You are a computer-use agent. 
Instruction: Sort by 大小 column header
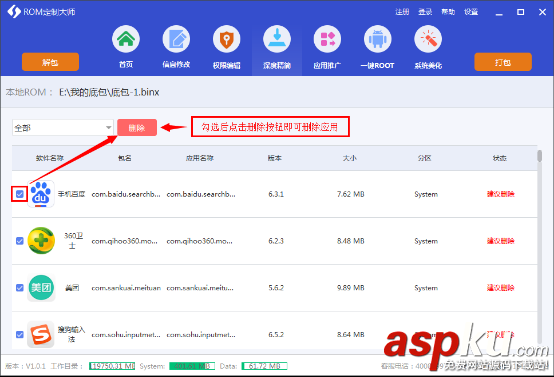[x=349, y=158]
